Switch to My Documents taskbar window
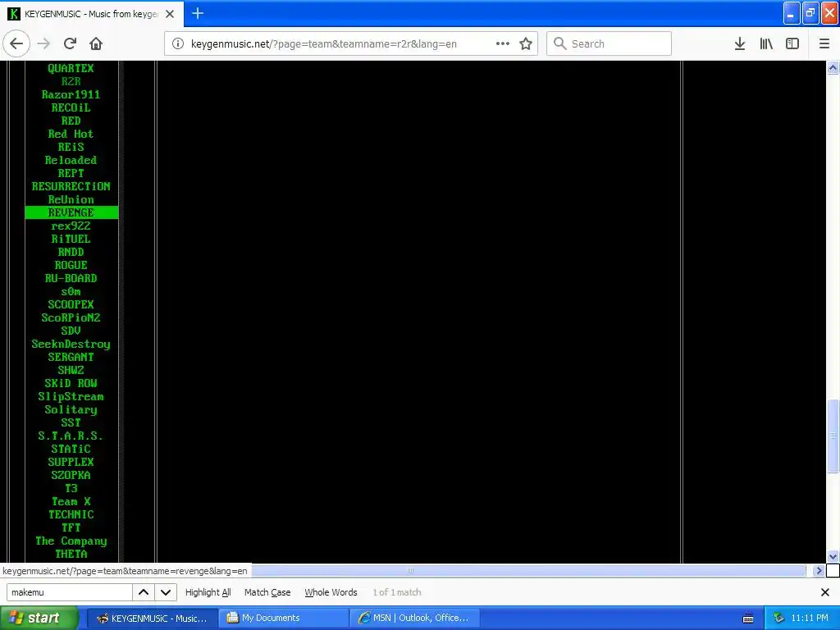The image size is (840, 630). pyautogui.click(x=283, y=619)
